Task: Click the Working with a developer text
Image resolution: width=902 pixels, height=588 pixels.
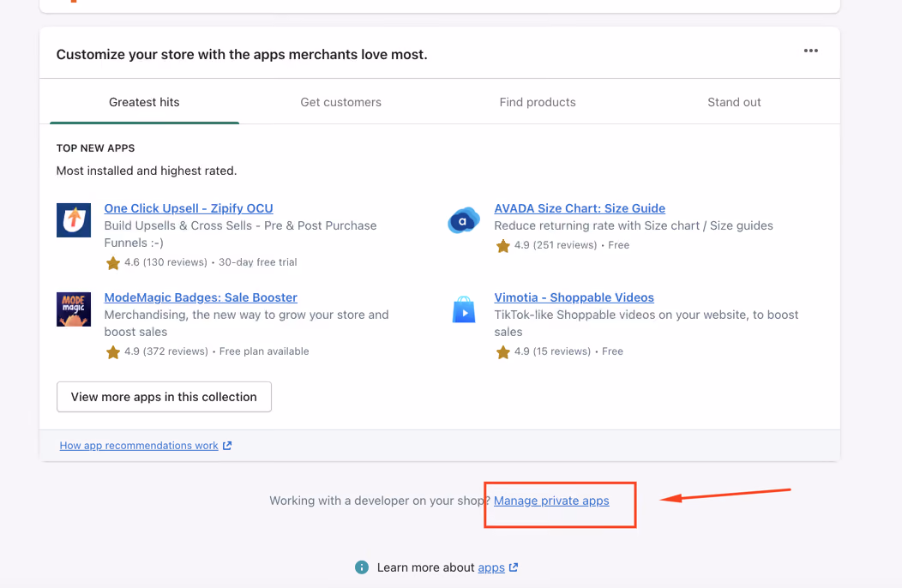Action: pos(380,501)
